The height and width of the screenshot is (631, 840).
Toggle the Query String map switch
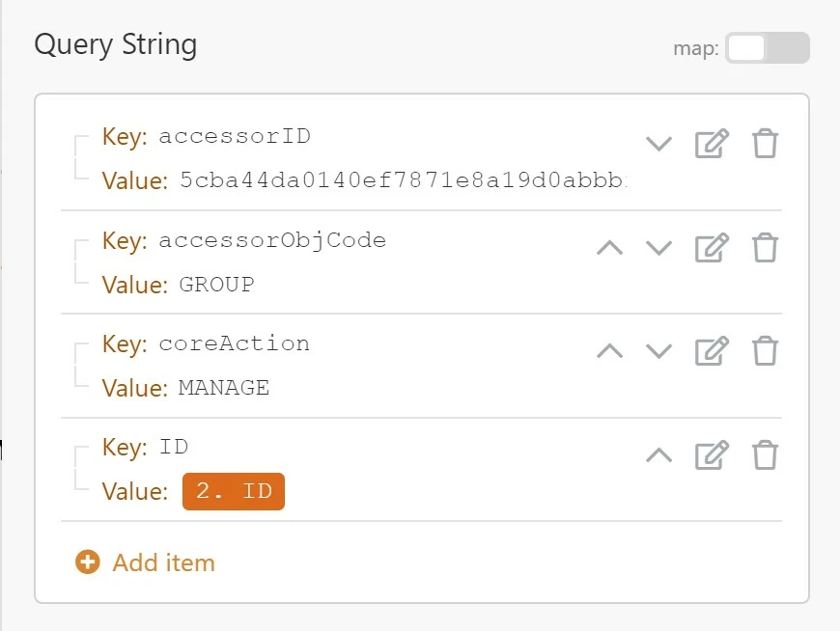767,48
